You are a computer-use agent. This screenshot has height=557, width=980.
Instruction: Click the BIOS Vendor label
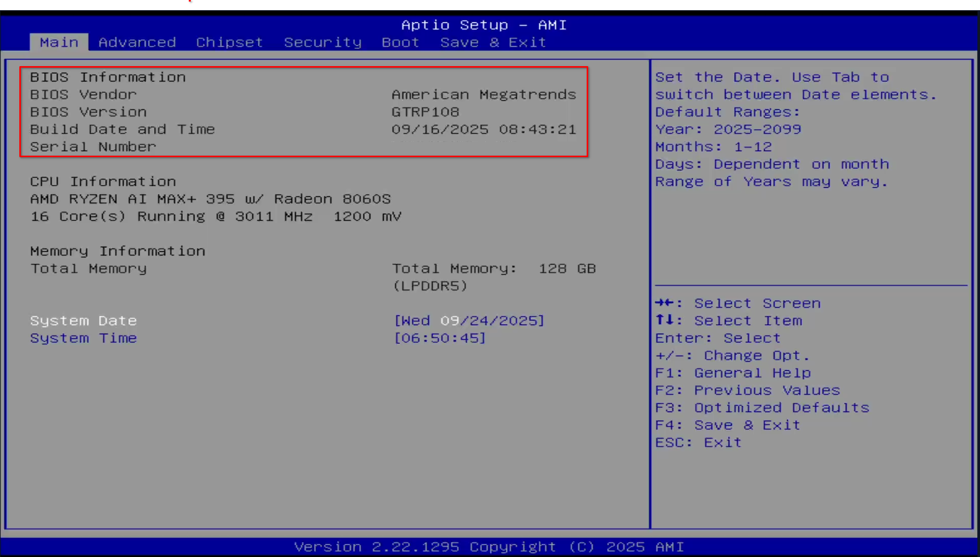click(83, 95)
